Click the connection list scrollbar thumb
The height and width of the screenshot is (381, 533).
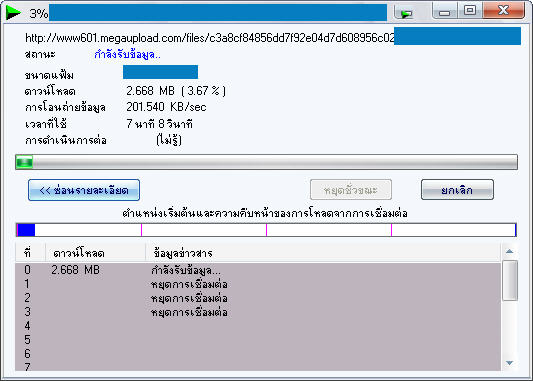(510, 280)
